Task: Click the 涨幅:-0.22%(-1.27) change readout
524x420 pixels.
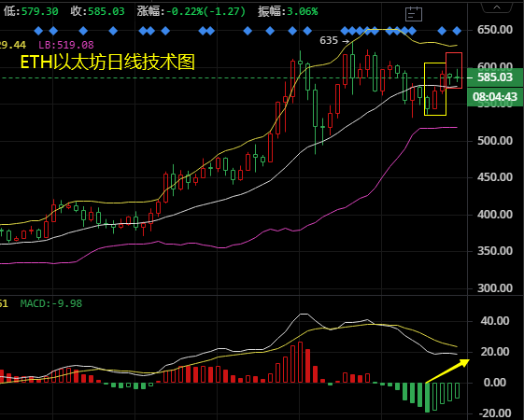Action: click(x=191, y=12)
